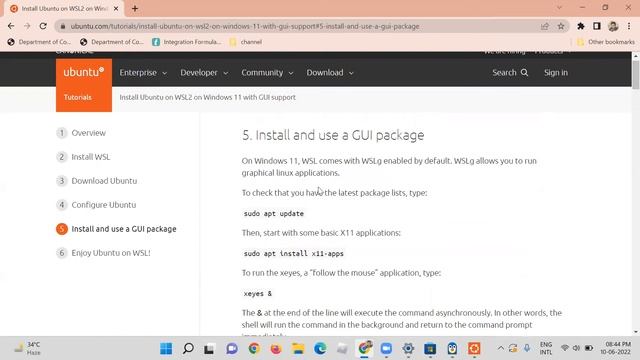Open taskbar Search magnifier
The height and width of the screenshot is (360, 640).
[x=188, y=348]
